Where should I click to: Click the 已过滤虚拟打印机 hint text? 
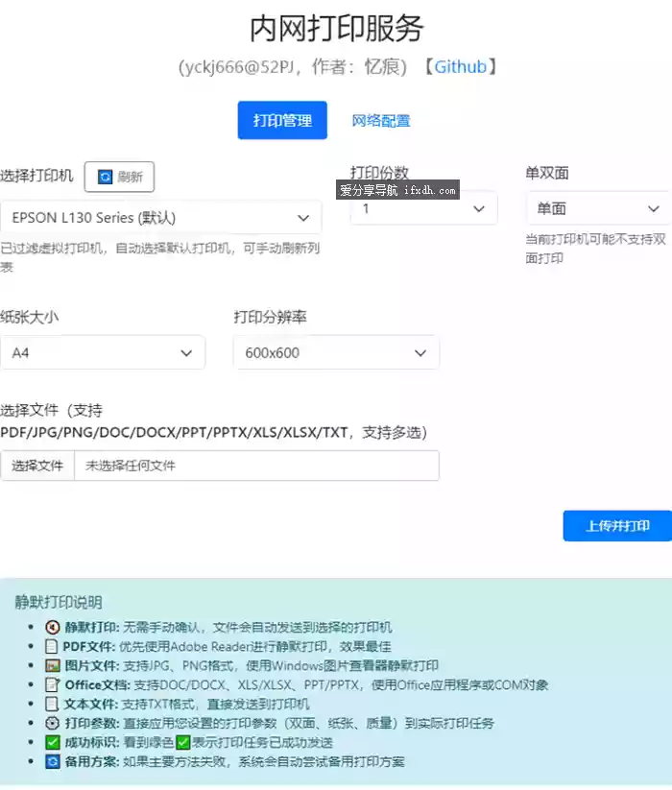pos(159,257)
